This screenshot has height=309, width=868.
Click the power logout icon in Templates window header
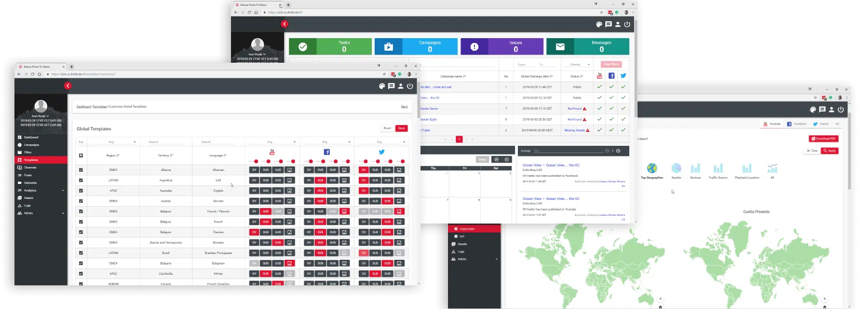point(410,86)
